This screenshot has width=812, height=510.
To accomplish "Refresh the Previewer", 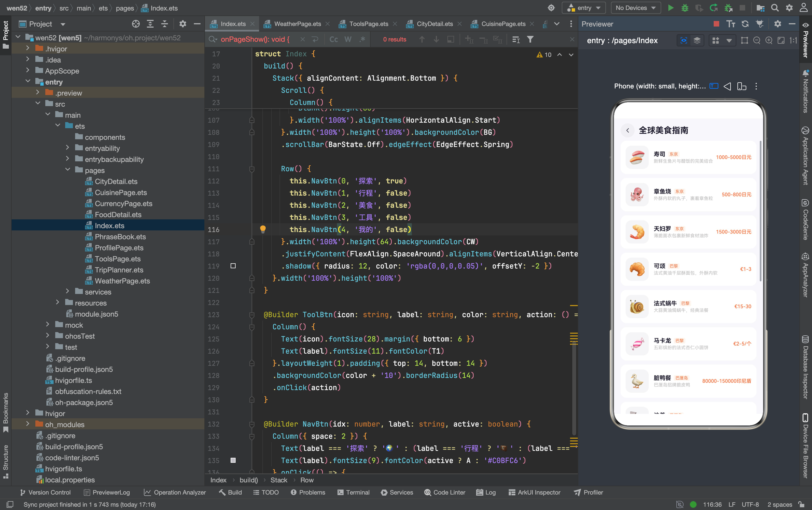I will click(x=745, y=23).
